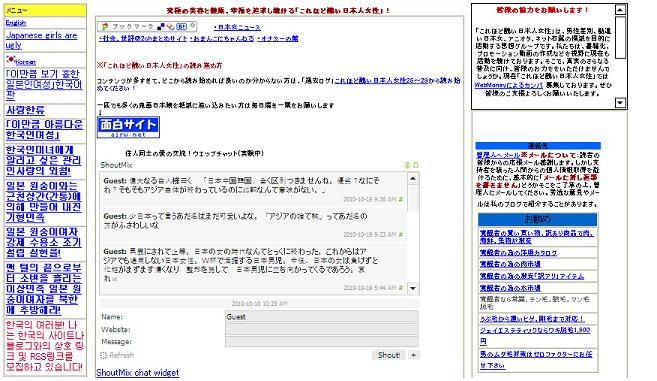
Task: Click the # permalink of 9:23 AM message
Action: click(x=401, y=235)
